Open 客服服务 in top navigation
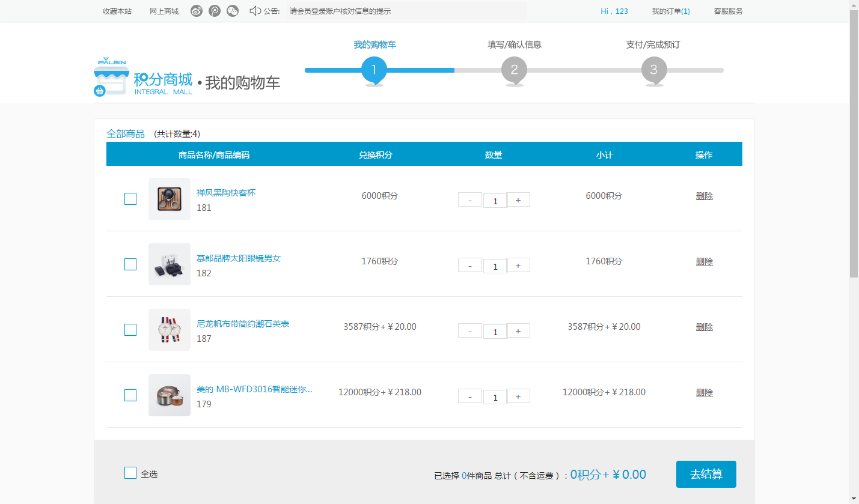This screenshot has height=504, width=859. click(x=728, y=11)
